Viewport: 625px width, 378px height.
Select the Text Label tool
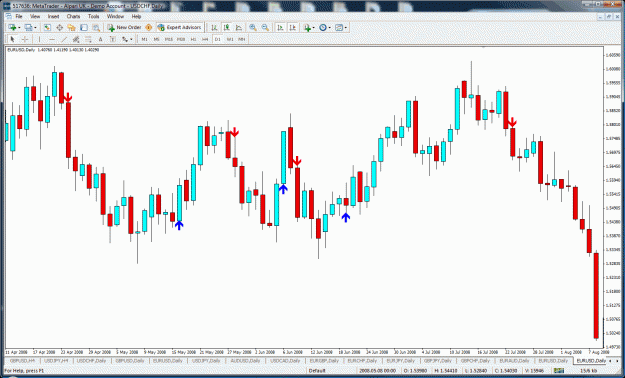tap(113, 39)
